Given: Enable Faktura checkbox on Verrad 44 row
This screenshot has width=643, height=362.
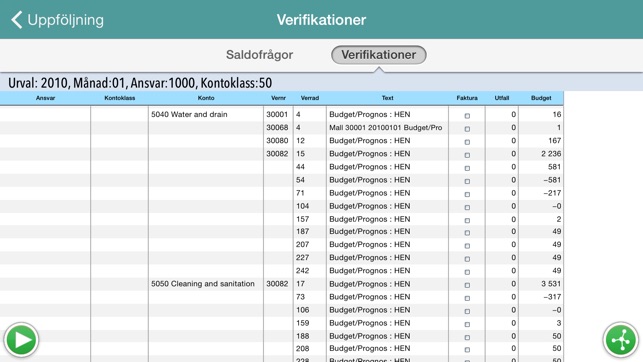Looking at the screenshot, I should coord(467,168).
